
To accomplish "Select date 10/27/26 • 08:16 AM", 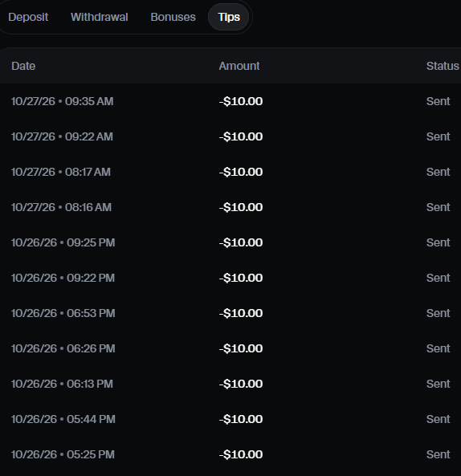I will [x=61, y=207].
